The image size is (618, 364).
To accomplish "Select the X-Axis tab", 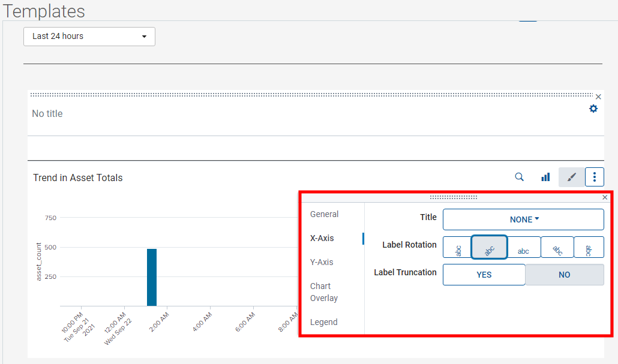I will pyautogui.click(x=322, y=238).
